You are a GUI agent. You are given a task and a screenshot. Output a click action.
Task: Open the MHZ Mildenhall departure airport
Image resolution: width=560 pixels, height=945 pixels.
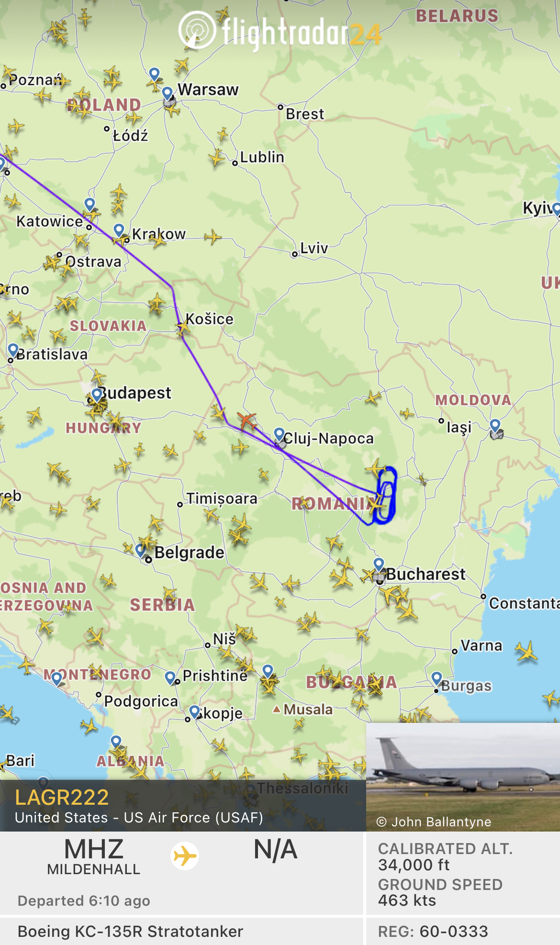[94, 856]
